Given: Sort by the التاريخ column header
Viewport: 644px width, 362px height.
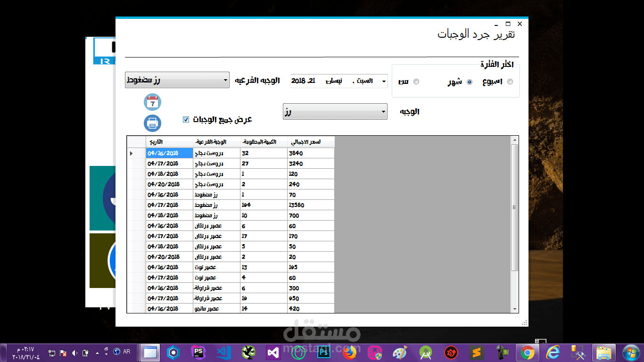Looking at the screenshot, I should click(169, 142).
